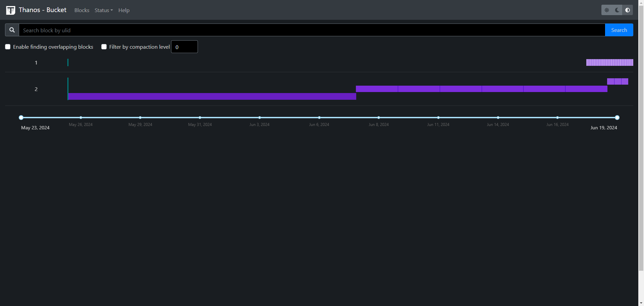Switch to dark theme using the moon icon

coord(617,10)
